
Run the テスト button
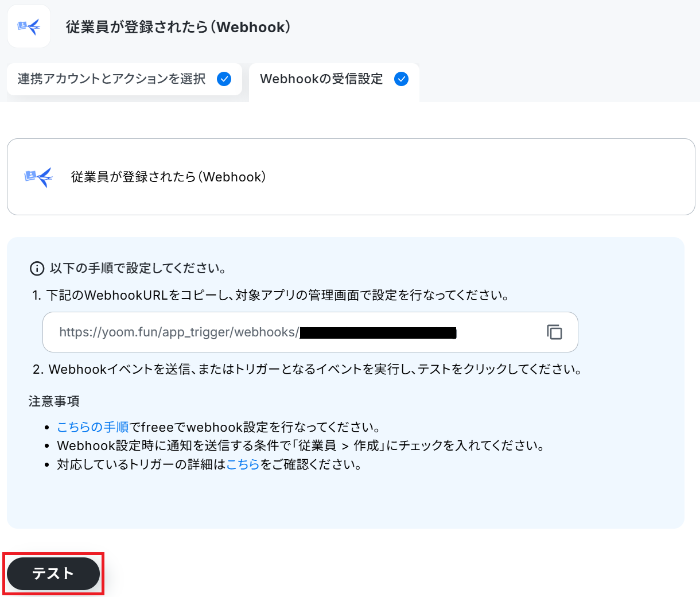[53, 573]
